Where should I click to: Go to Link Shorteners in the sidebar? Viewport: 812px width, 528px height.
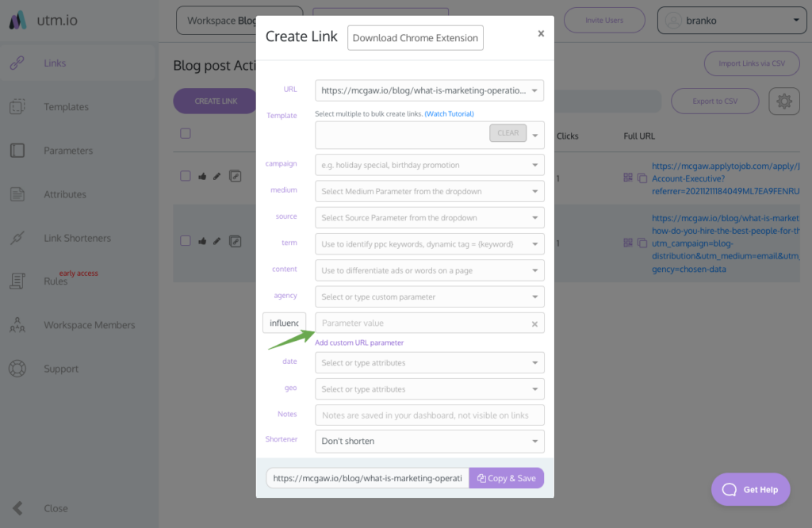coord(79,237)
